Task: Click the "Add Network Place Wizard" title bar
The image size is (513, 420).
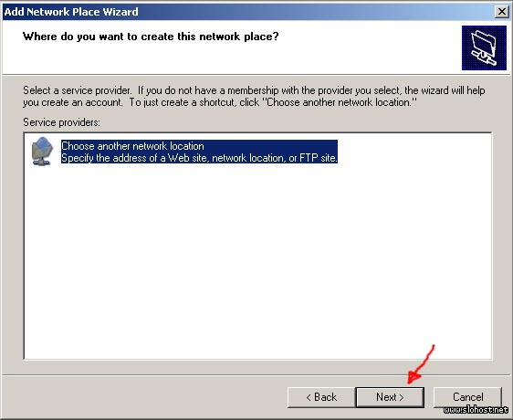Action: [248, 12]
